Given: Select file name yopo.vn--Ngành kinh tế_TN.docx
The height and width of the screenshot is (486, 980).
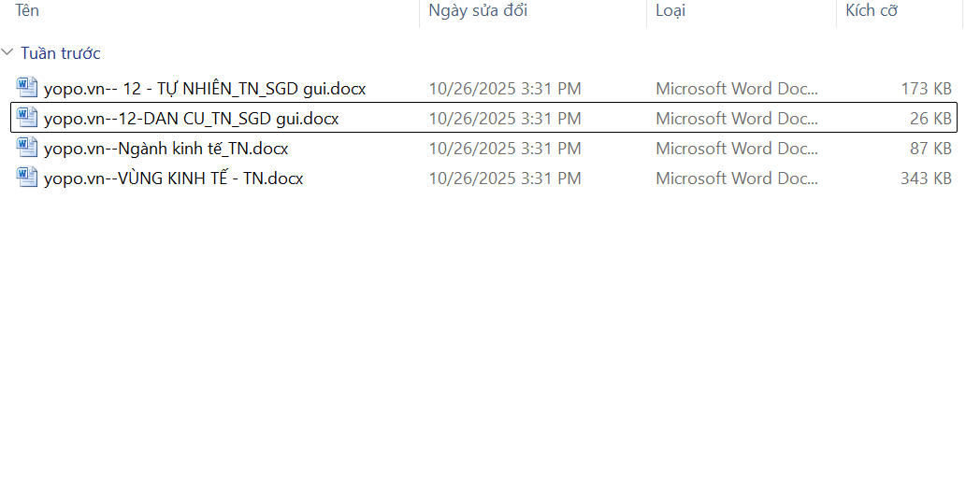Looking at the screenshot, I should click(x=166, y=149).
